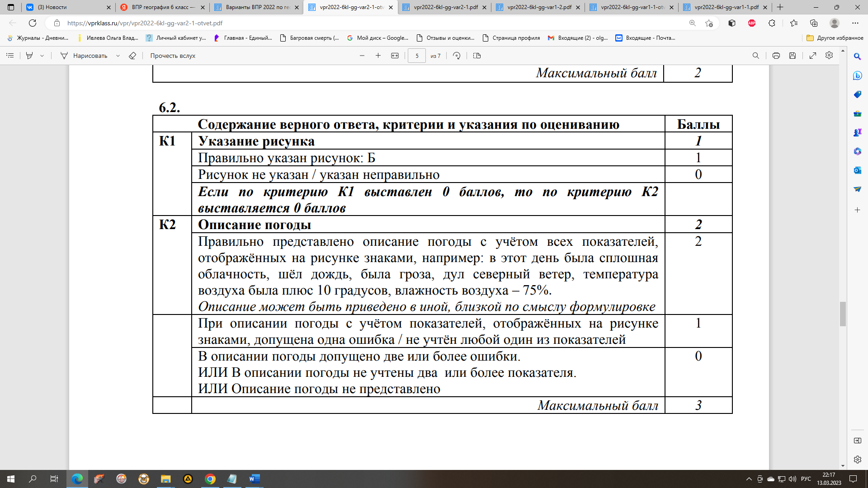The width and height of the screenshot is (868, 488).
Task: Select the highlight tool in PDF toolbar
Action: (x=29, y=56)
